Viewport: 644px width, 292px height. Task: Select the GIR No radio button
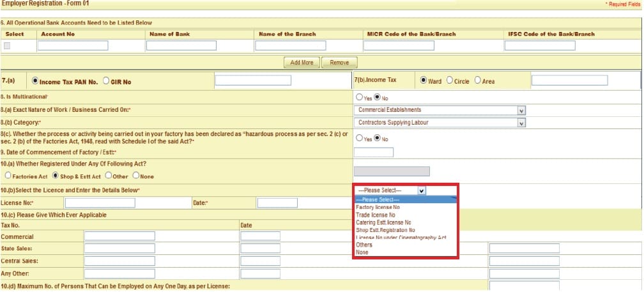point(106,81)
